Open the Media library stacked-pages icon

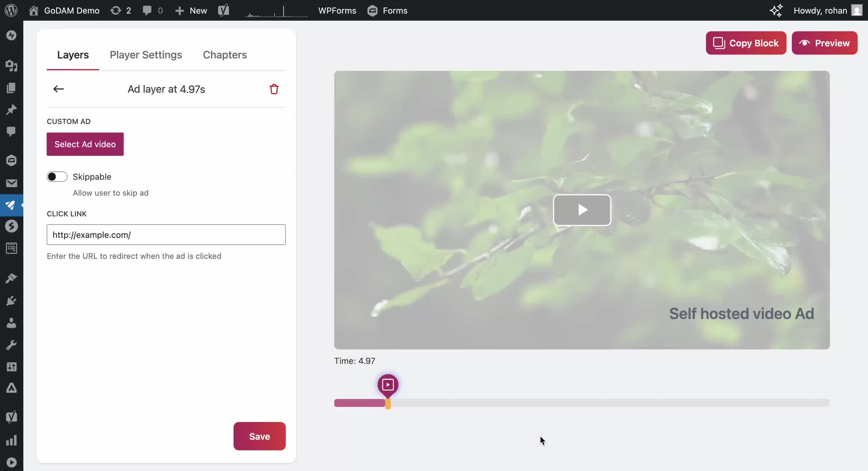coord(11,88)
